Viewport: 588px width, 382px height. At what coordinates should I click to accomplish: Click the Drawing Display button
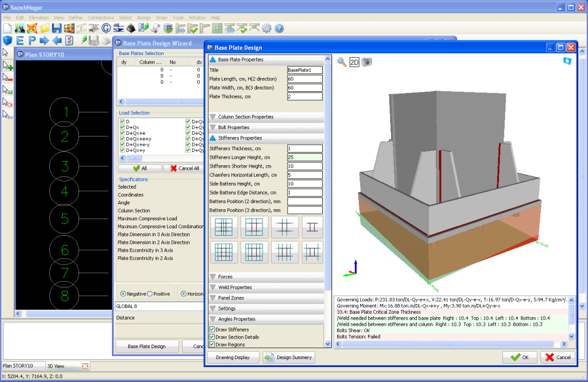[233, 357]
